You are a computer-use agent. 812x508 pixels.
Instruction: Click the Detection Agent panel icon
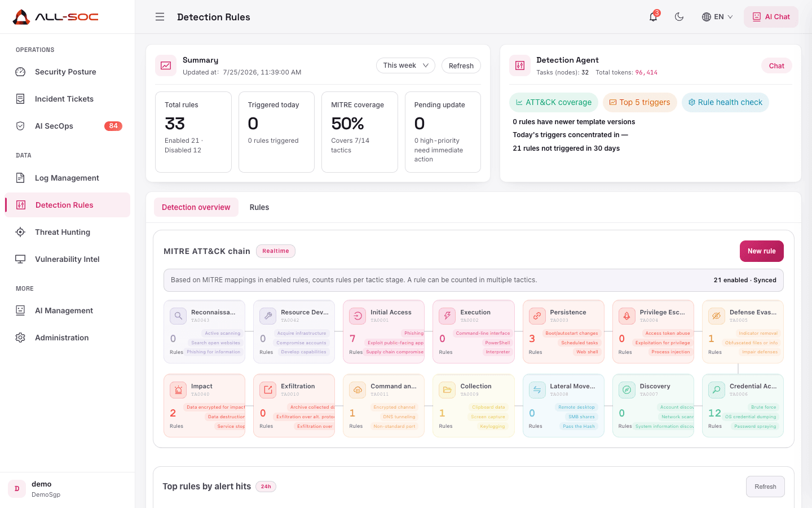pyautogui.click(x=520, y=65)
